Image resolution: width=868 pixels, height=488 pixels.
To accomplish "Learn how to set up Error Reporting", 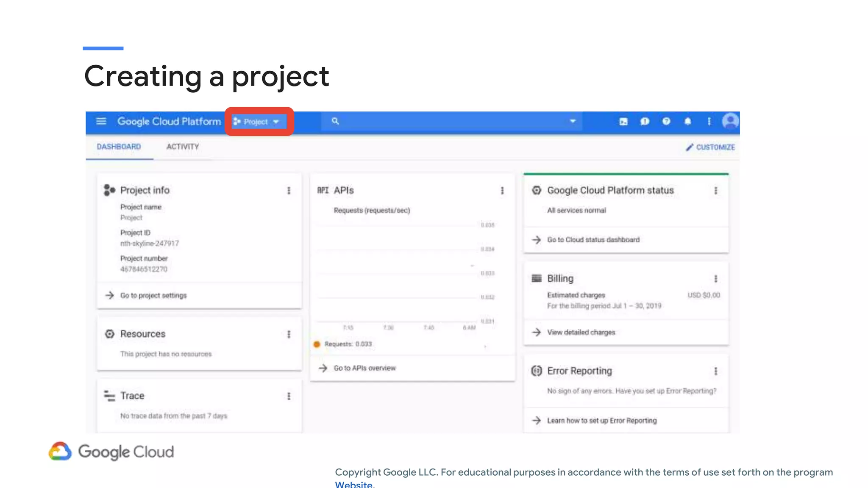I will pyautogui.click(x=602, y=420).
